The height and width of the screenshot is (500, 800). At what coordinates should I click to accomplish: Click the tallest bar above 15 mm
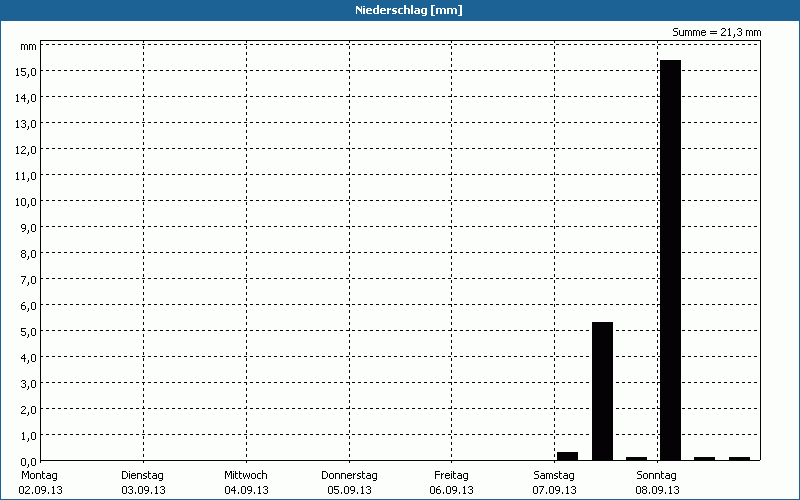click(670, 260)
